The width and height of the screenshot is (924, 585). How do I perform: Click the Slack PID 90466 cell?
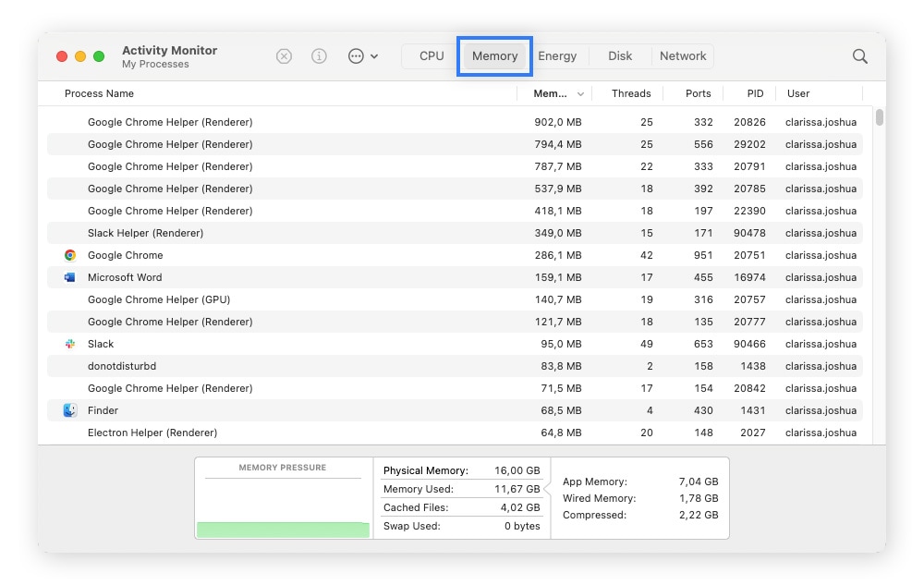click(x=749, y=344)
